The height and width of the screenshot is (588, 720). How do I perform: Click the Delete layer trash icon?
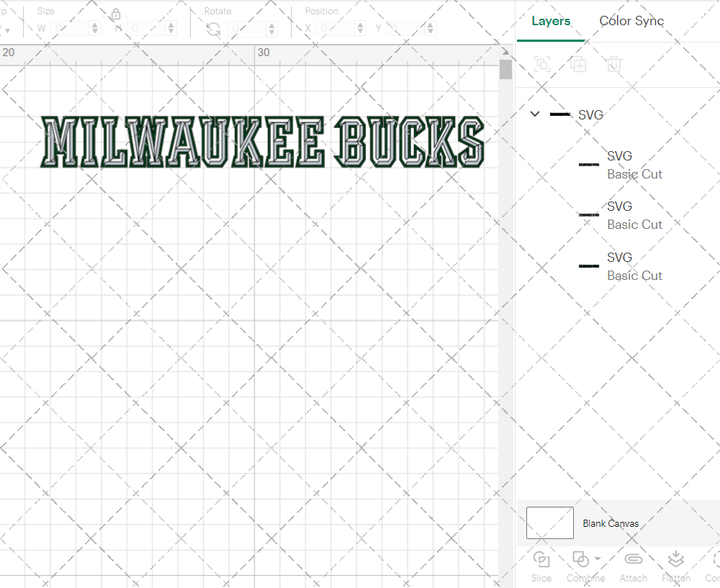coord(614,64)
